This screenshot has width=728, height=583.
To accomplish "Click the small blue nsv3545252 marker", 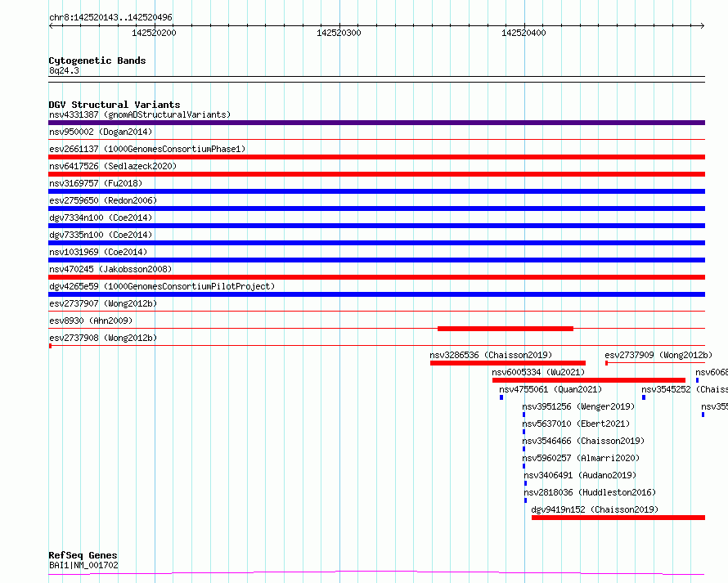I will click(644, 397).
